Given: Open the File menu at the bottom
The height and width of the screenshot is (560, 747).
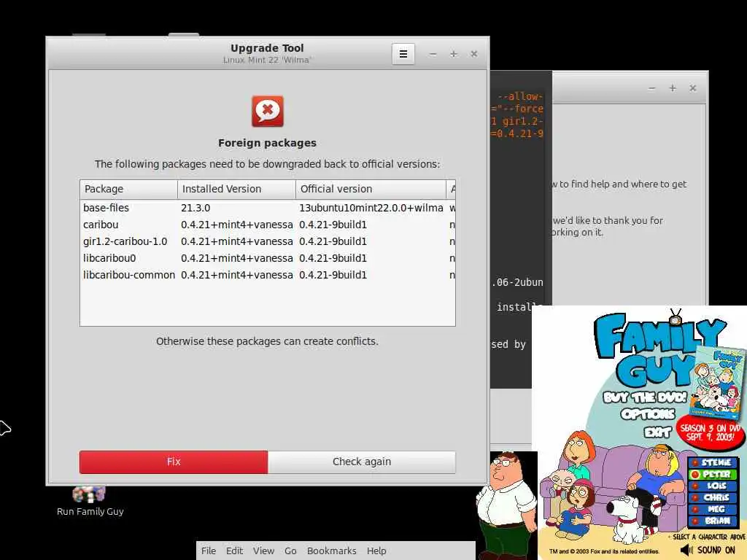Looking at the screenshot, I should click(208, 551).
